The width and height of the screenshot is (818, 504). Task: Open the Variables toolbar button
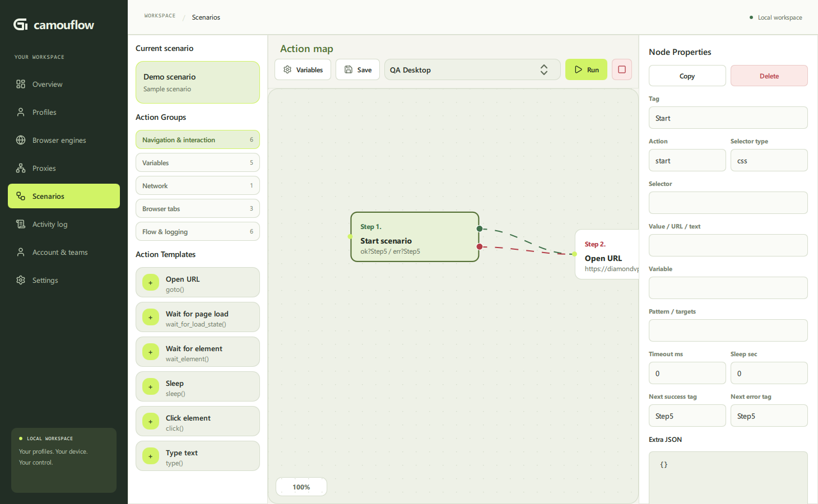pyautogui.click(x=303, y=69)
